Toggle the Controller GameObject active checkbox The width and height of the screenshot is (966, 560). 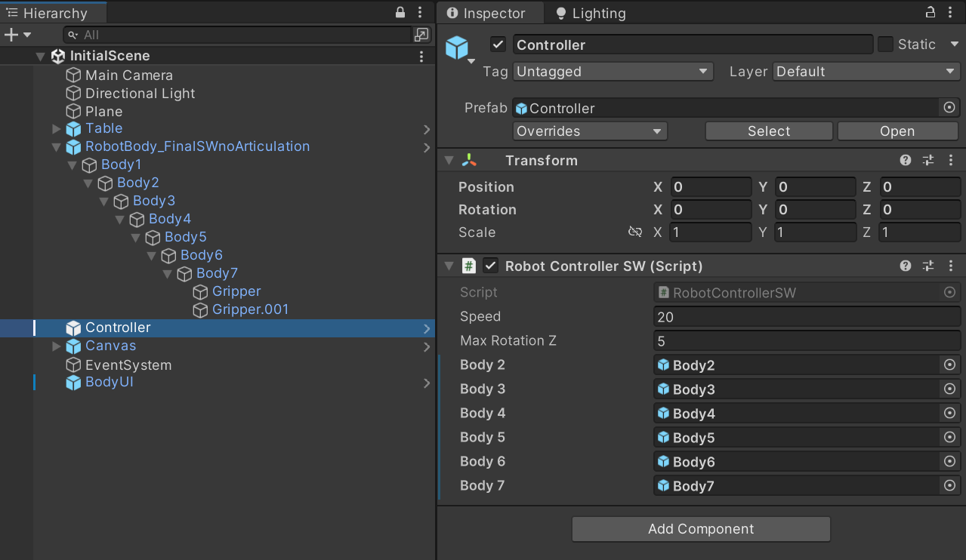click(x=498, y=45)
